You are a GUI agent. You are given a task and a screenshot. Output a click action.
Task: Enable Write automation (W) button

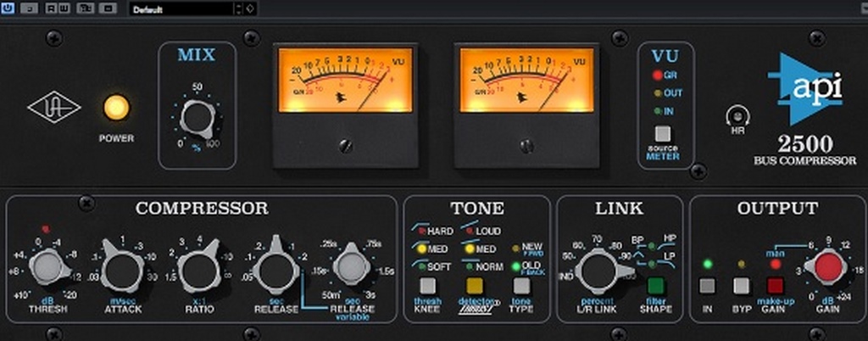(x=64, y=8)
